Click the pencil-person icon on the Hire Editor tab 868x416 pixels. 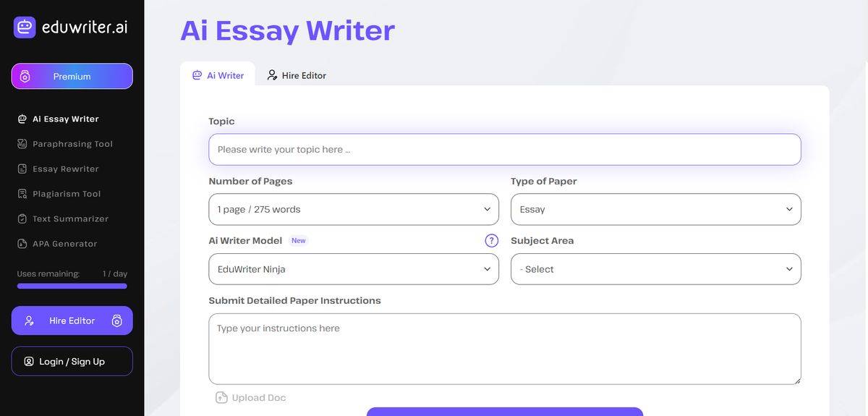(x=272, y=75)
